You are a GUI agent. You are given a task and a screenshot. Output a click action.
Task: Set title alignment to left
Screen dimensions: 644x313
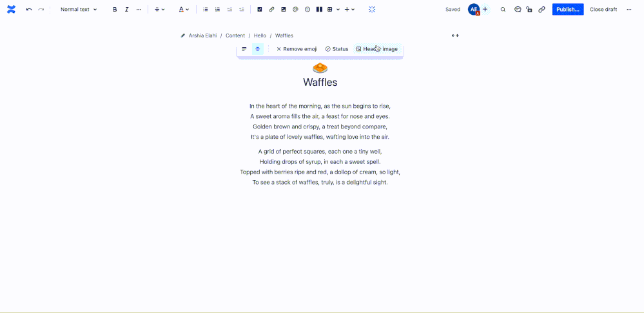click(x=244, y=49)
